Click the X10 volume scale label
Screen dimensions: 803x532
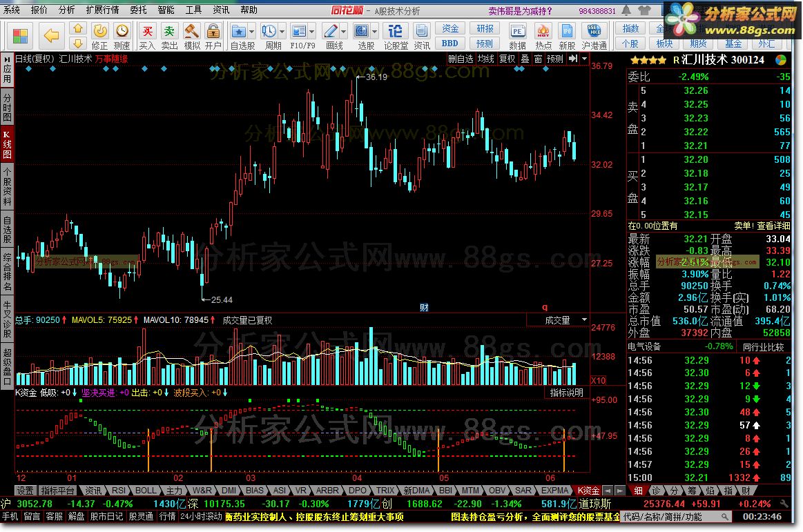pos(598,380)
